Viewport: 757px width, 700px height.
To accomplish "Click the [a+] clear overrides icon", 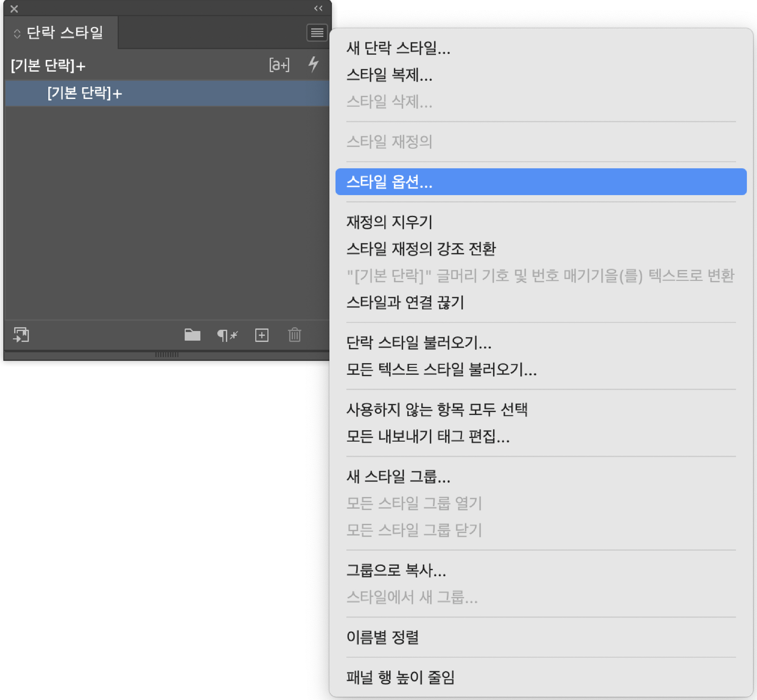I will pos(279,65).
